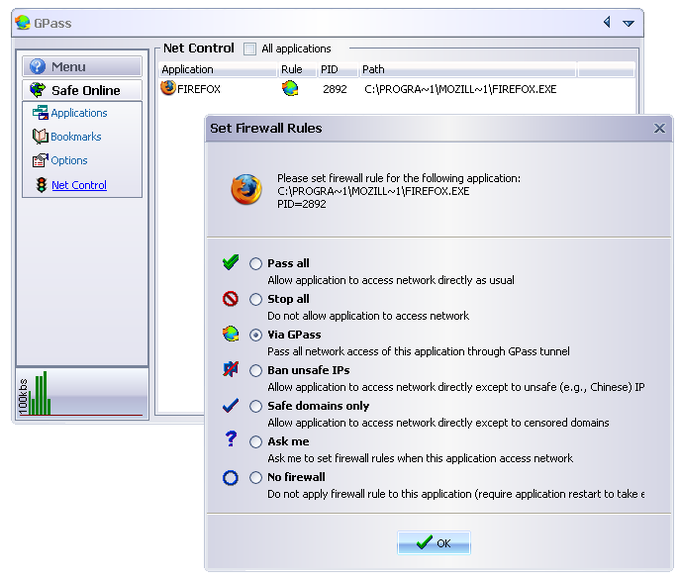
Task: Click the blue question mark Ask me icon
Action: [x=231, y=439]
